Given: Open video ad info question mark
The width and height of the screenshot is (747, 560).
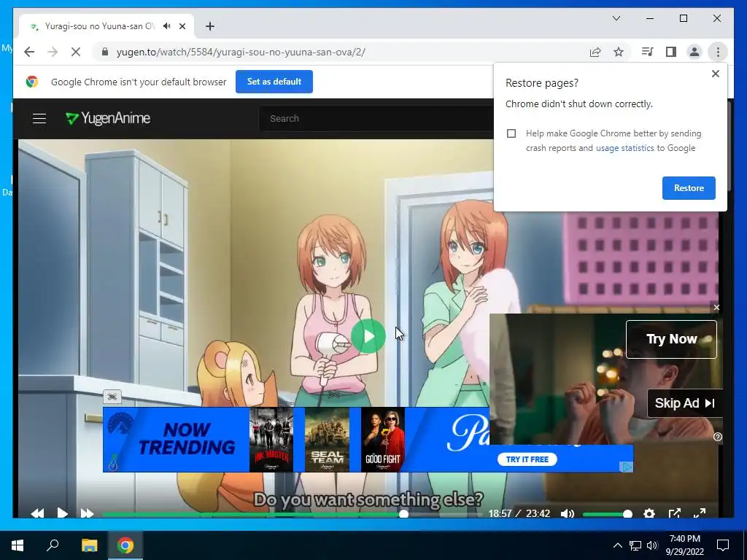Looking at the screenshot, I should 718,437.
